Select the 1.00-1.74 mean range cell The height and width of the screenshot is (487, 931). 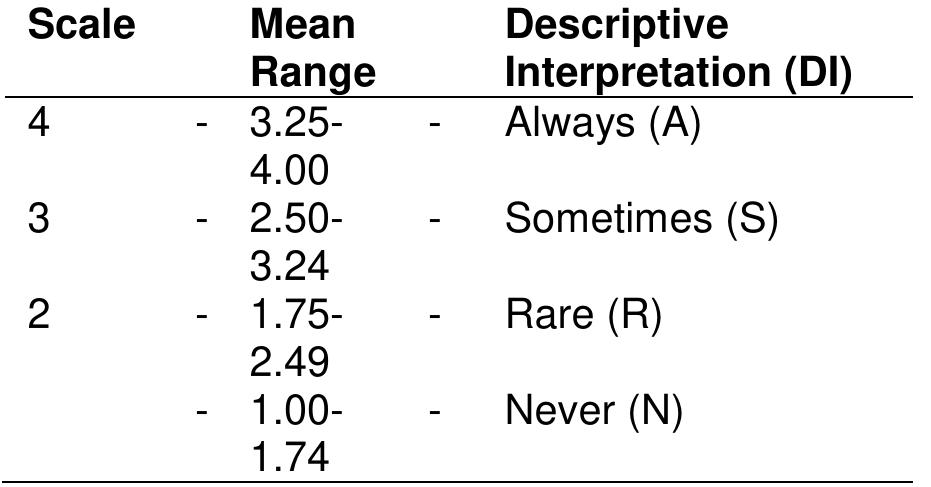pyautogui.click(x=297, y=435)
